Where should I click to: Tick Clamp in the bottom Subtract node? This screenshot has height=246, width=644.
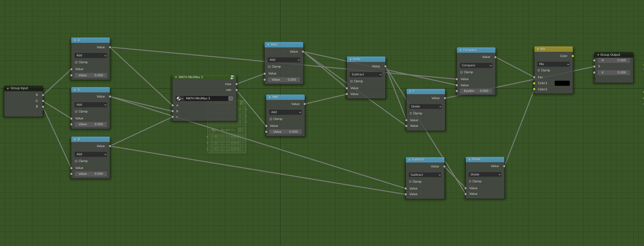(x=410, y=182)
